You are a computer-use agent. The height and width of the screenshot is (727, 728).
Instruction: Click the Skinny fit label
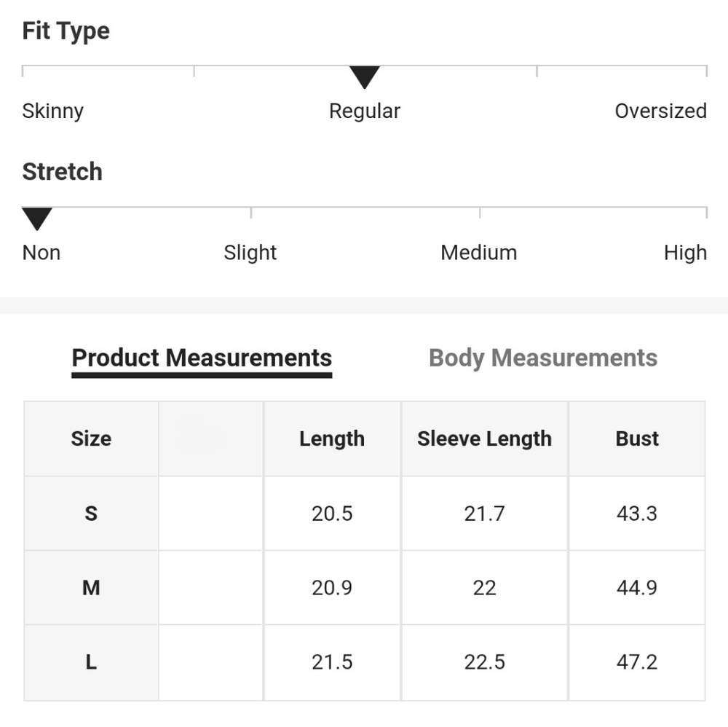[x=53, y=111]
